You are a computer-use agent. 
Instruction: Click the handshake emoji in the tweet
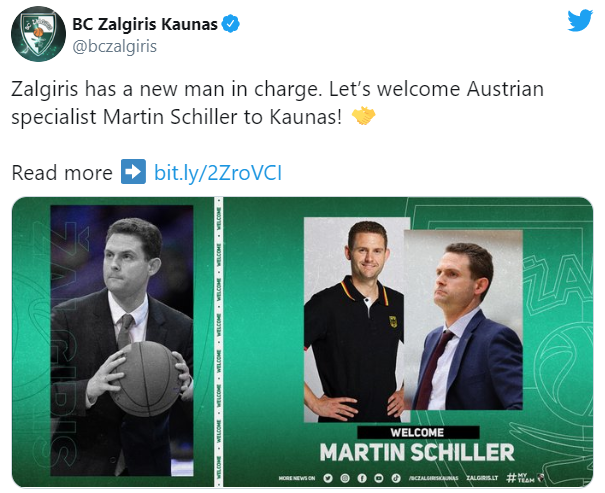click(x=364, y=116)
